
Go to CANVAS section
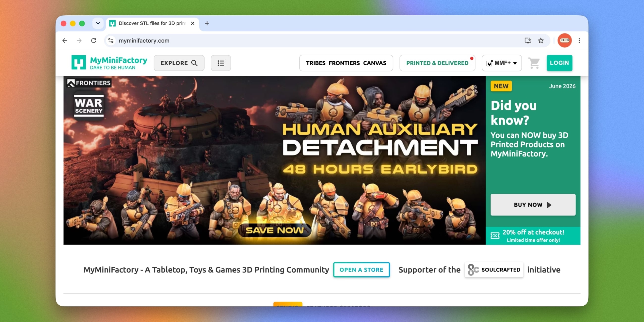375,63
